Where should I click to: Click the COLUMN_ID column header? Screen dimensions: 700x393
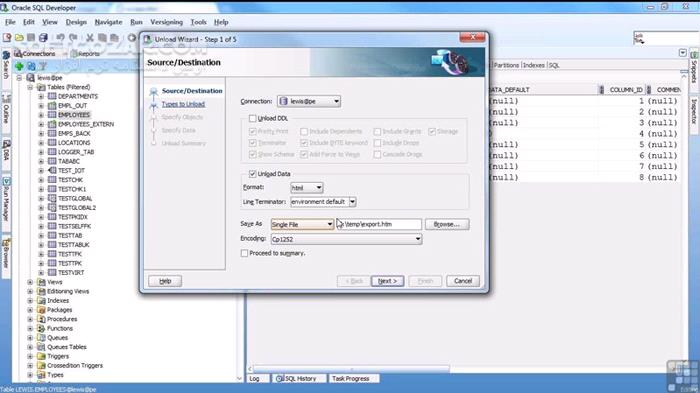point(625,90)
